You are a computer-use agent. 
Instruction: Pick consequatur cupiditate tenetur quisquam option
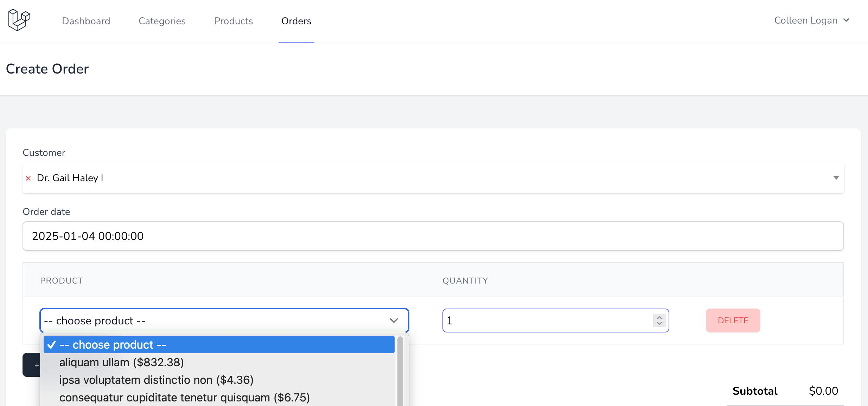[184, 398]
